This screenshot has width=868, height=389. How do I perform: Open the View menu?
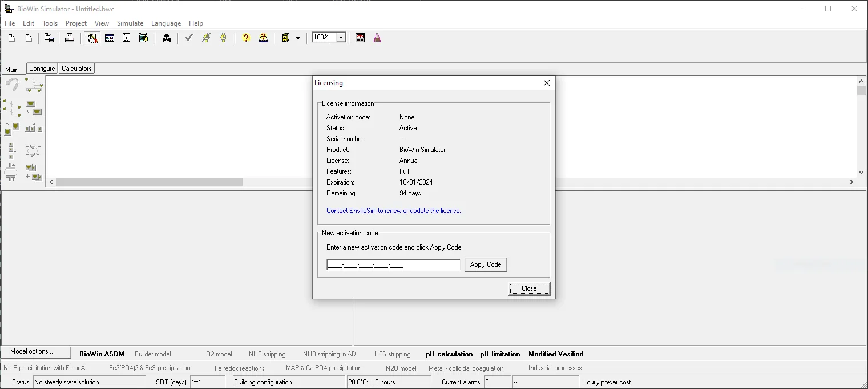point(102,23)
